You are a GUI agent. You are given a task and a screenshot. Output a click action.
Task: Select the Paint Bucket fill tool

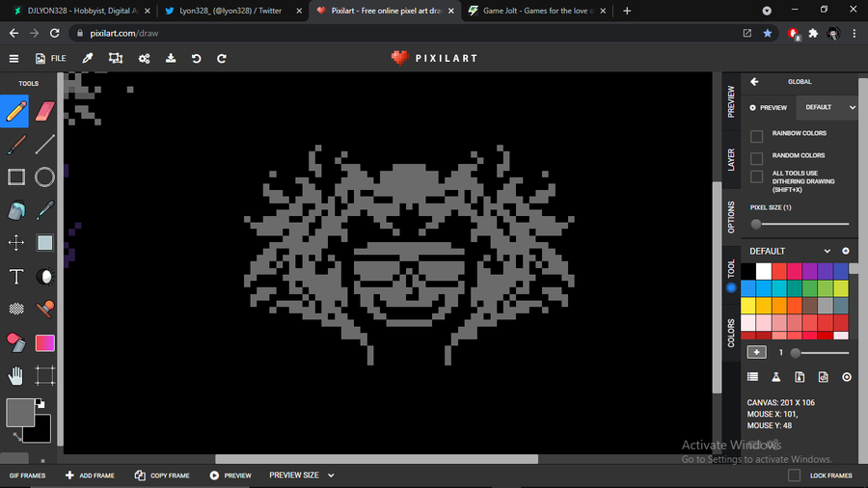click(16, 210)
